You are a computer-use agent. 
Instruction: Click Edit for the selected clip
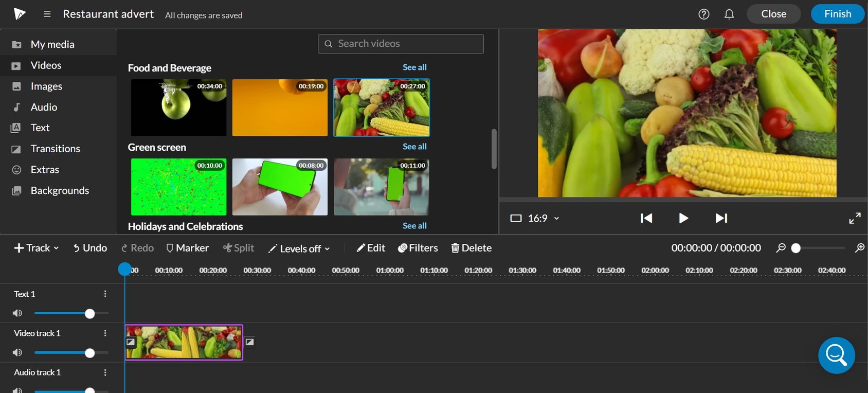[371, 248]
